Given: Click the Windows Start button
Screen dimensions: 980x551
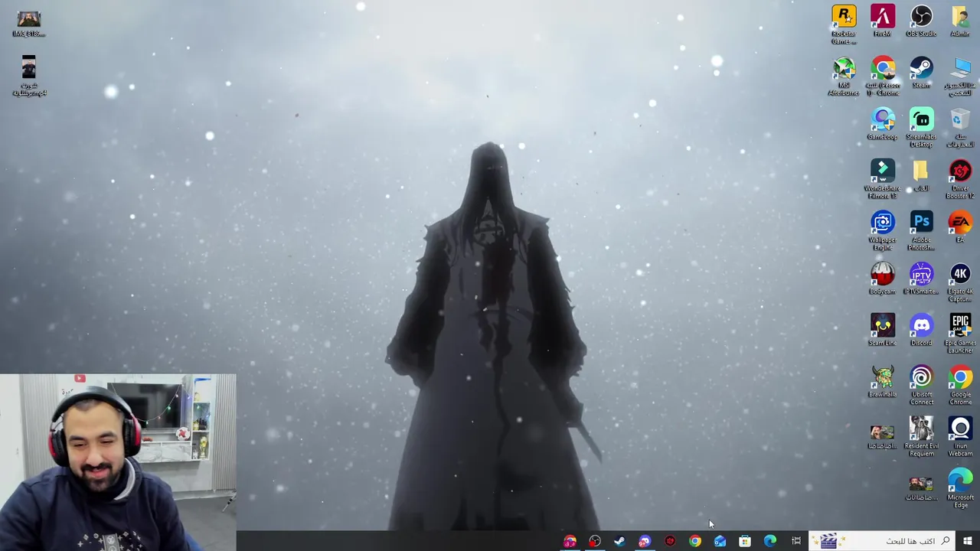Looking at the screenshot, I should [968, 541].
